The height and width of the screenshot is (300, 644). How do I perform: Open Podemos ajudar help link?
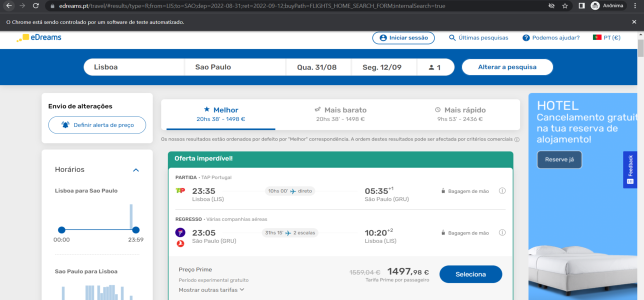pos(551,37)
